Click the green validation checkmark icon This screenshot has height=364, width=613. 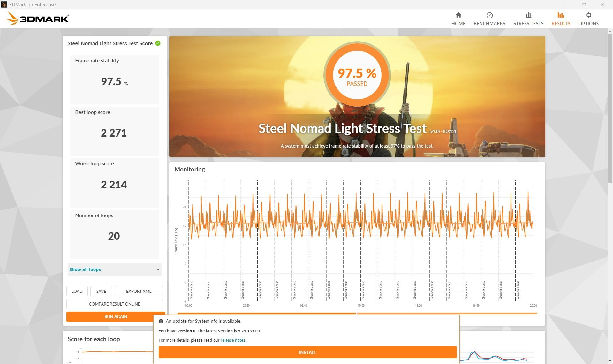(158, 43)
